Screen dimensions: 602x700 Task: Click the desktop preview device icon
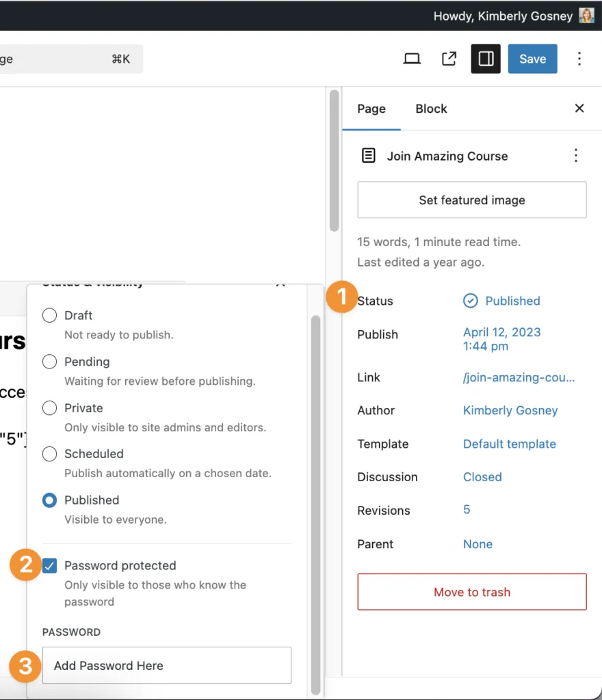tap(412, 59)
